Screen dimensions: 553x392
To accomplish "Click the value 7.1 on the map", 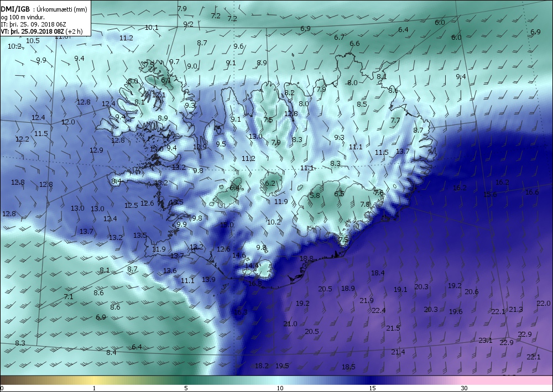I will point(69,296).
